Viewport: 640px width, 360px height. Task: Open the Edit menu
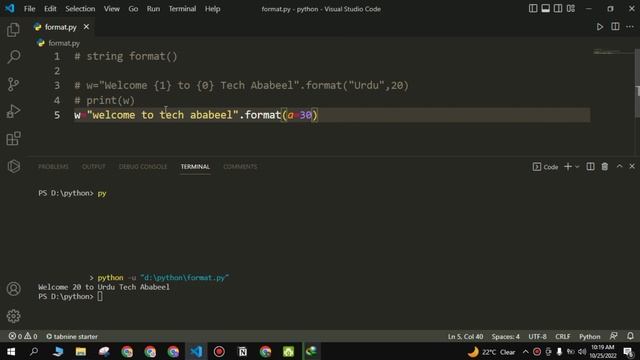click(x=50, y=9)
